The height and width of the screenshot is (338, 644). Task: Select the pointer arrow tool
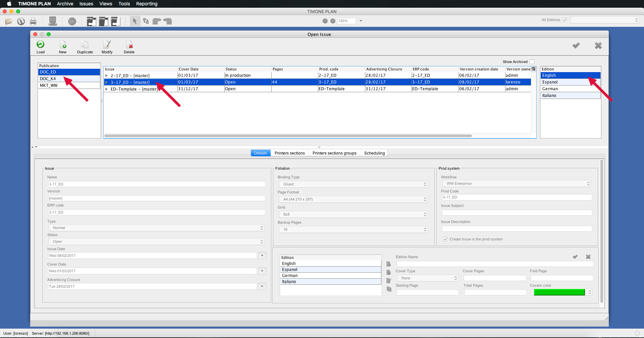click(135, 21)
